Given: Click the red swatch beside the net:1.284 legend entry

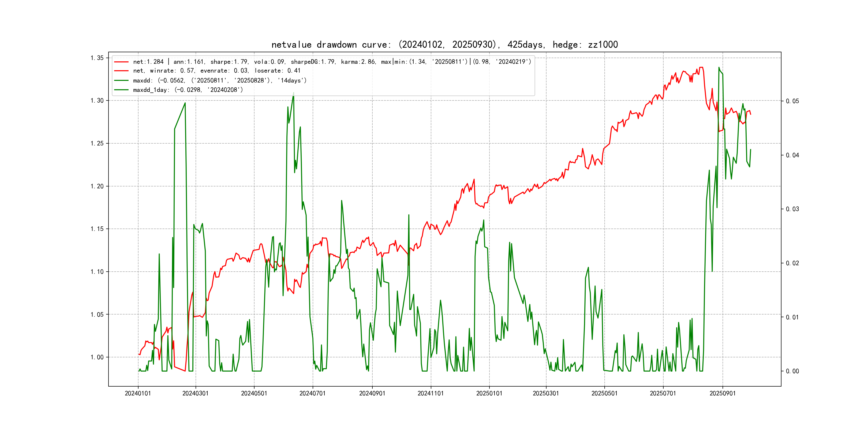Looking at the screenshot, I should click(x=121, y=62).
